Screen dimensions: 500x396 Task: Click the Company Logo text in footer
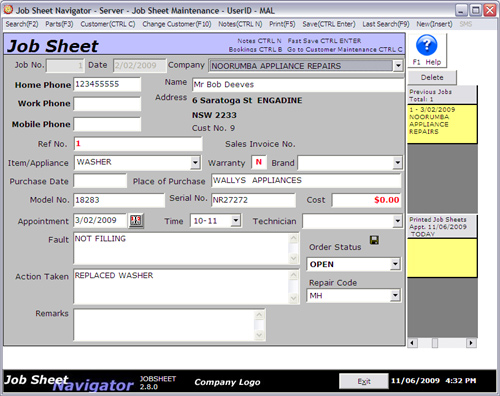coord(227,382)
